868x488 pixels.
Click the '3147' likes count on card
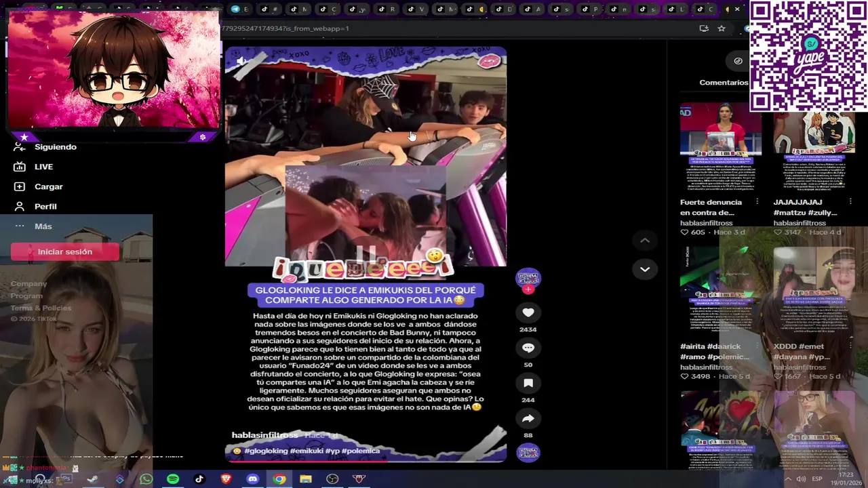[x=792, y=232]
